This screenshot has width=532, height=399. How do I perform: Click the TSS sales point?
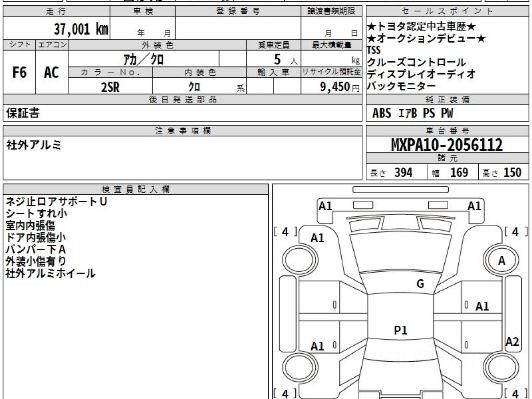(374, 50)
